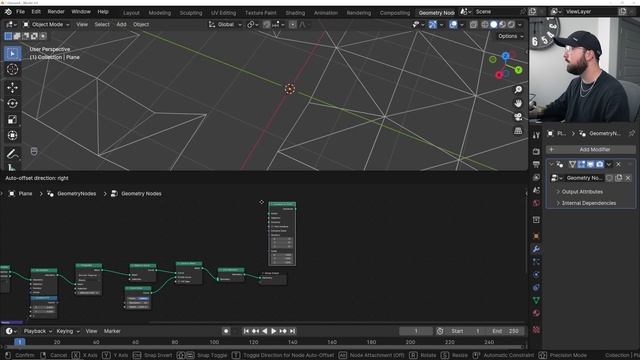Viewport: 640px width, 360px height.
Task: Open the Particles properties tab
Action: click(x=536, y=262)
